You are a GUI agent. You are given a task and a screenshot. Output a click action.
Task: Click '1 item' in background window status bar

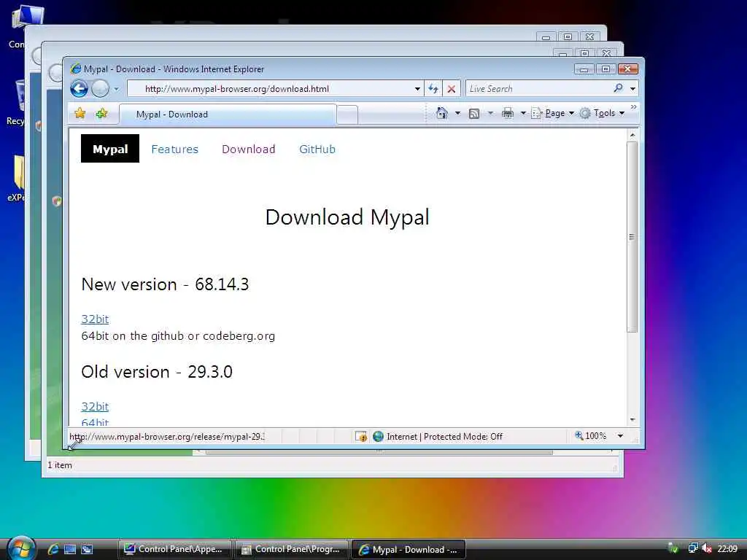(60, 465)
